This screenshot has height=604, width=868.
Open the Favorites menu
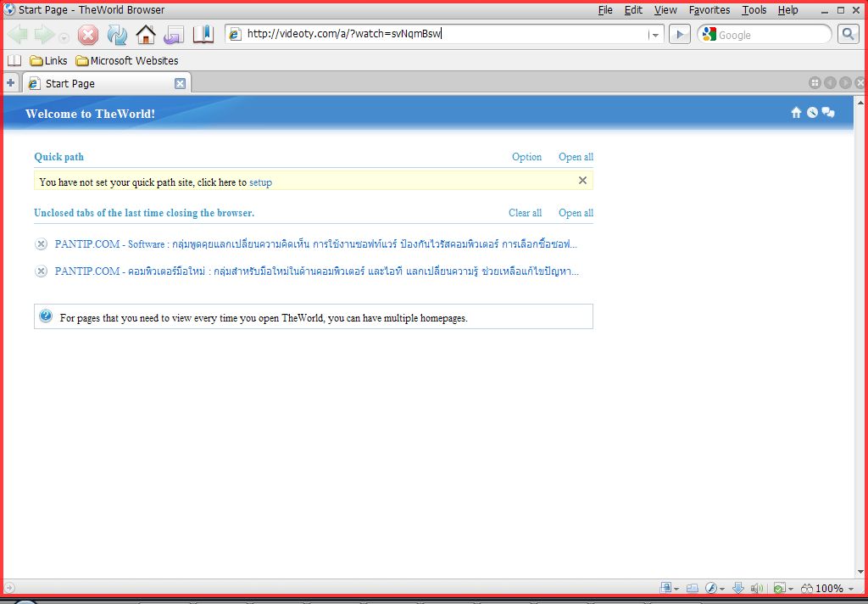[x=709, y=10]
